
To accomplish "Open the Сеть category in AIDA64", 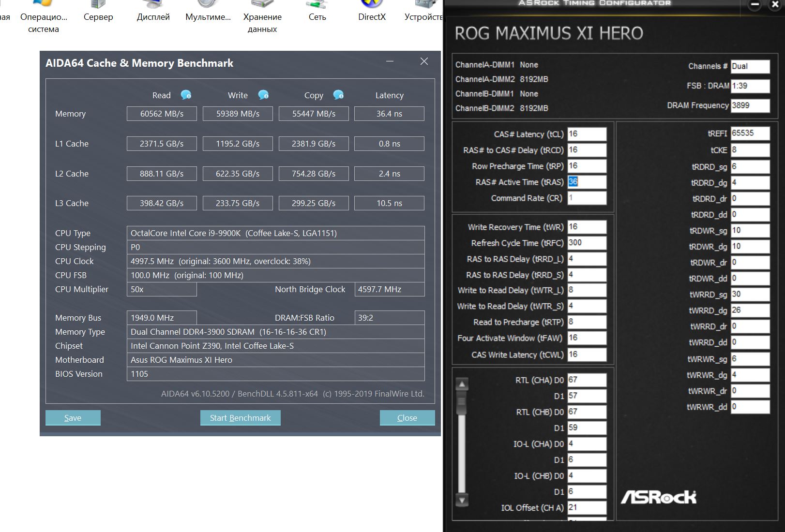I will [317, 12].
